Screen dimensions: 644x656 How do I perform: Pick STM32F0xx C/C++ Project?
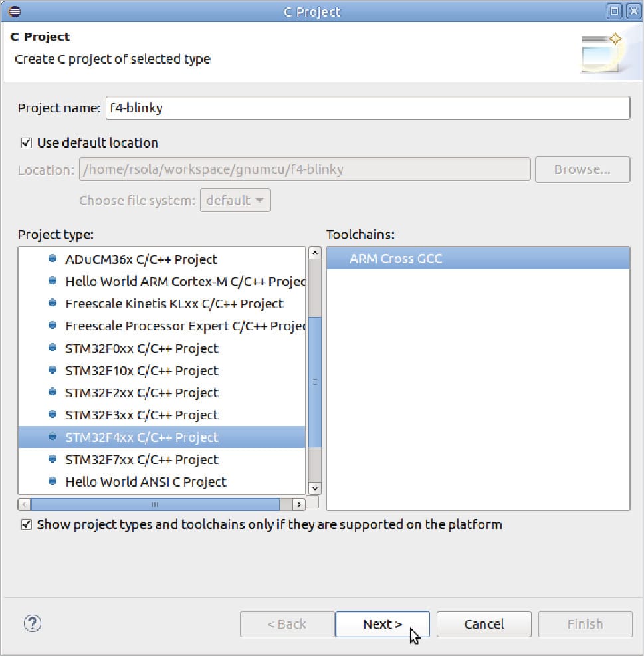(x=162, y=348)
